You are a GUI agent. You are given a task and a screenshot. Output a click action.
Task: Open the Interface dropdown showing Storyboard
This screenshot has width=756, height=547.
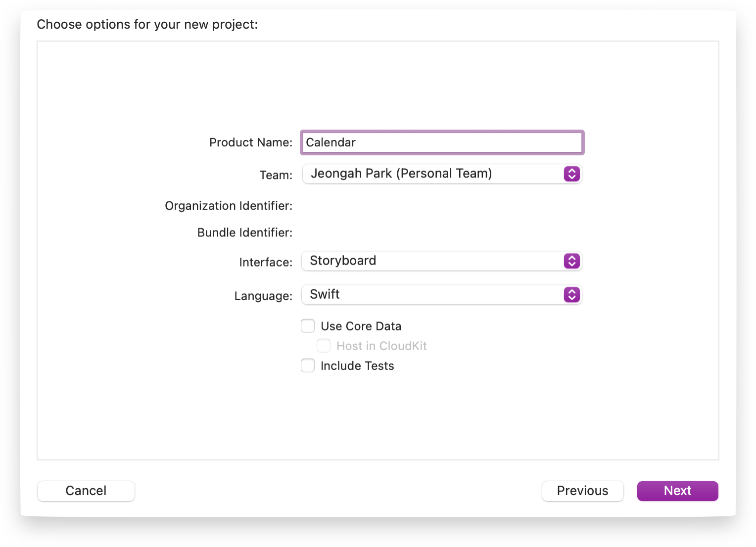[x=442, y=261]
